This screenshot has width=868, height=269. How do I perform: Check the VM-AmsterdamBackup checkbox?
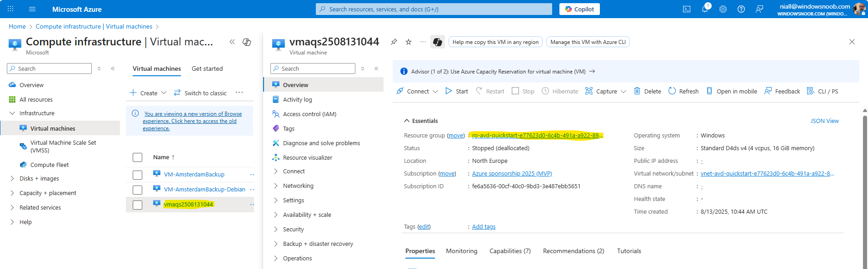(x=138, y=175)
